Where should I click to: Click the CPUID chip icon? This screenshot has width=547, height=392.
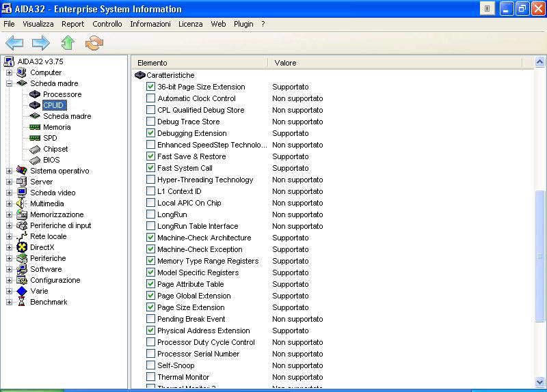pos(35,105)
